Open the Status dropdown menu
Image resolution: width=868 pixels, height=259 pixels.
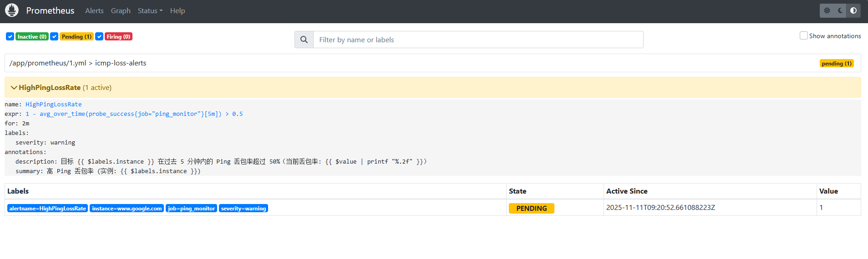[150, 10]
